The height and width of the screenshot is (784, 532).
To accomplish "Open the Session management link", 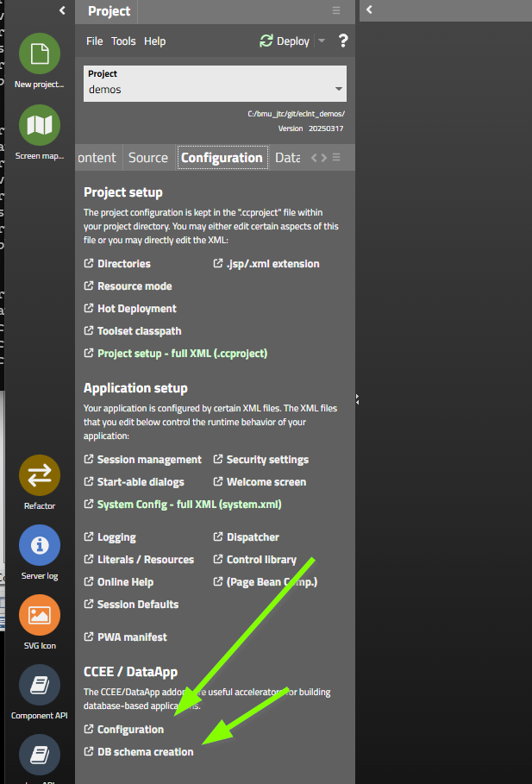I will tap(149, 460).
